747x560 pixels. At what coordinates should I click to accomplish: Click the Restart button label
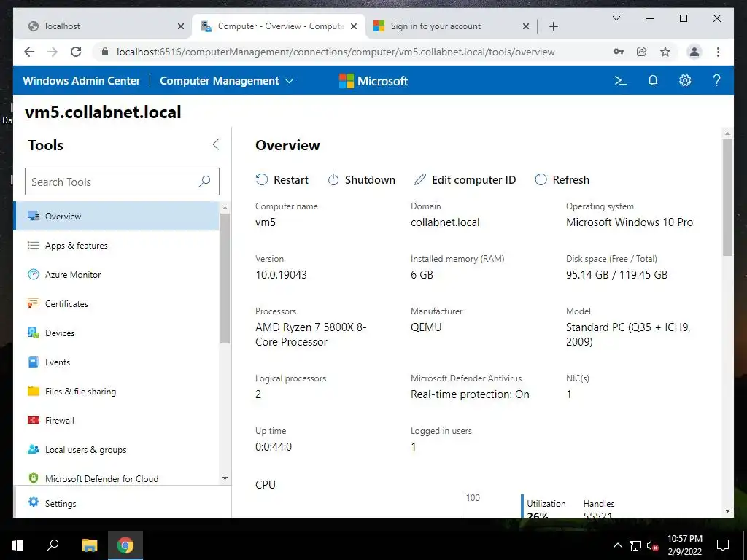point(291,179)
